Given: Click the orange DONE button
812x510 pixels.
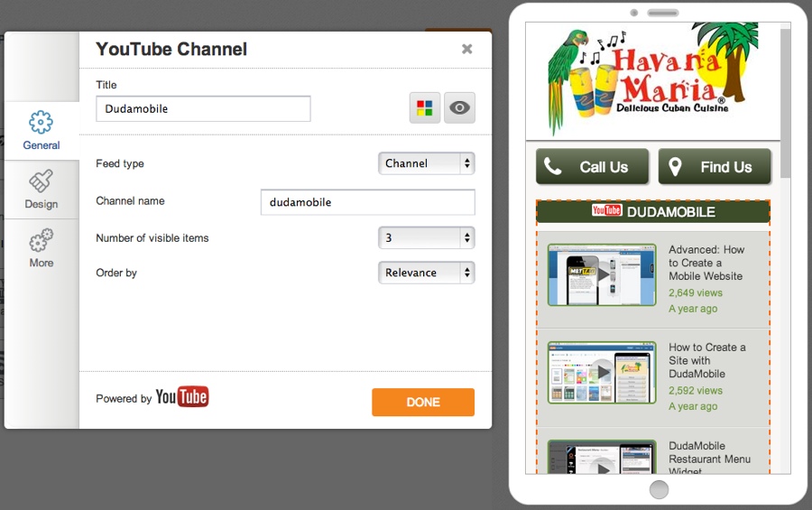Looking at the screenshot, I should tap(423, 403).
